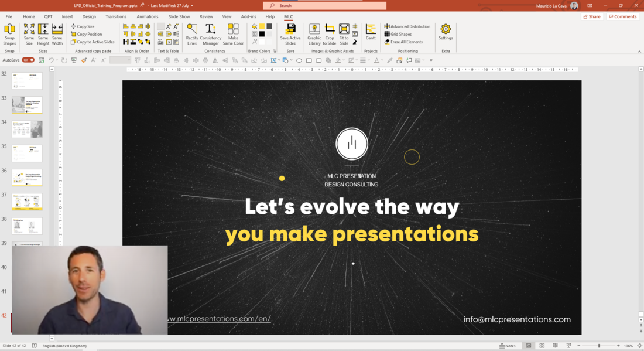Select slide 33 thumbnail
644x351 pixels.
(x=27, y=105)
